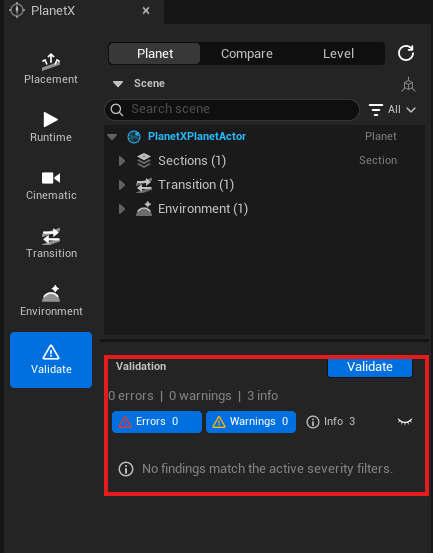
Task: Click the Sections layers icon
Action: (144, 160)
